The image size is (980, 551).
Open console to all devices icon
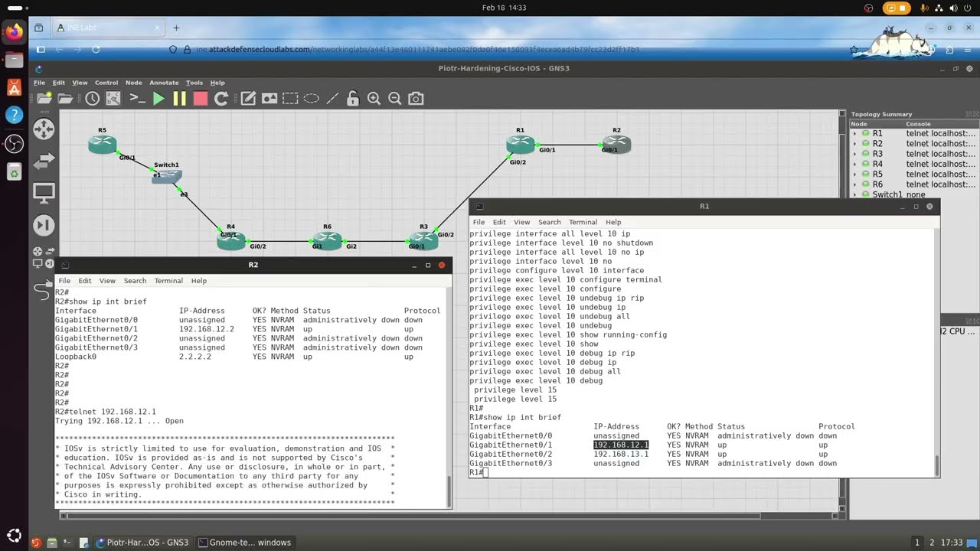137,98
